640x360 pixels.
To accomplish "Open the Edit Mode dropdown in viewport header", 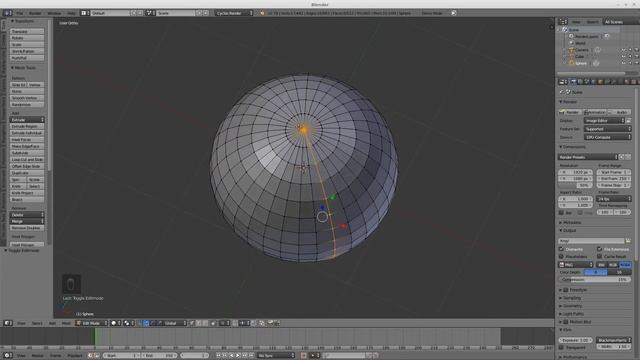I will tap(91, 323).
